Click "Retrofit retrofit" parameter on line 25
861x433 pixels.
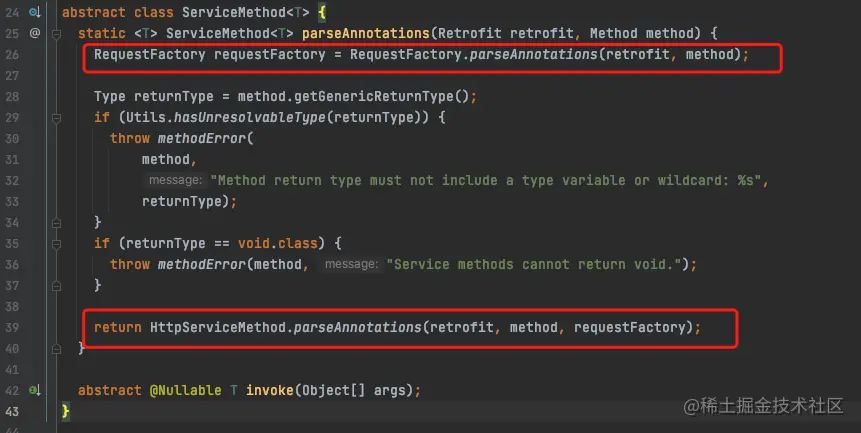click(x=506, y=33)
